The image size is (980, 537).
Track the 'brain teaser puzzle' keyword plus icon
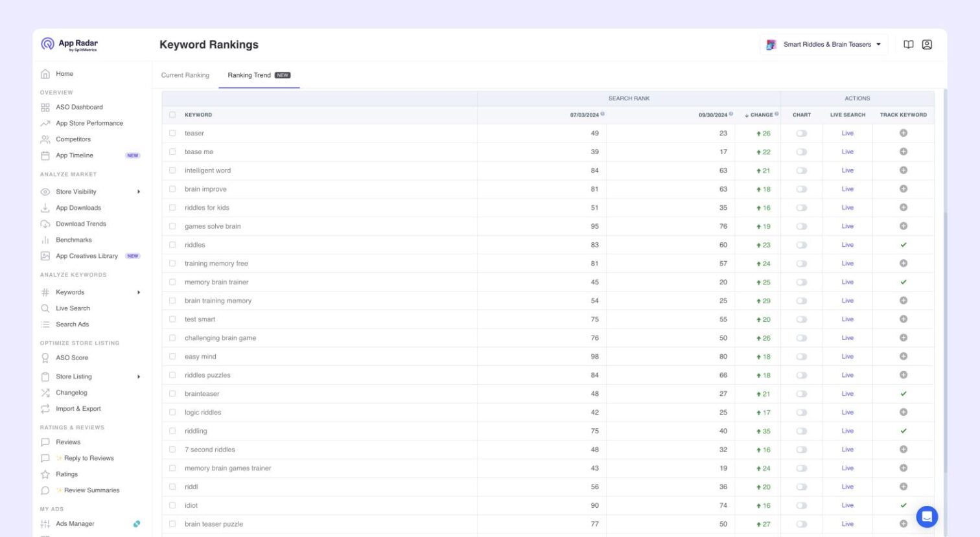(904, 523)
